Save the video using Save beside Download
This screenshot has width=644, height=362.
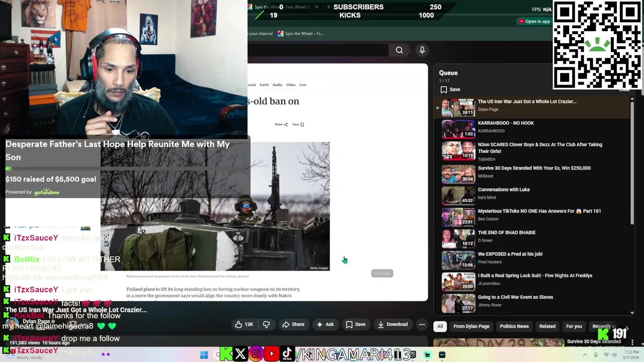pyautogui.click(x=355, y=325)
